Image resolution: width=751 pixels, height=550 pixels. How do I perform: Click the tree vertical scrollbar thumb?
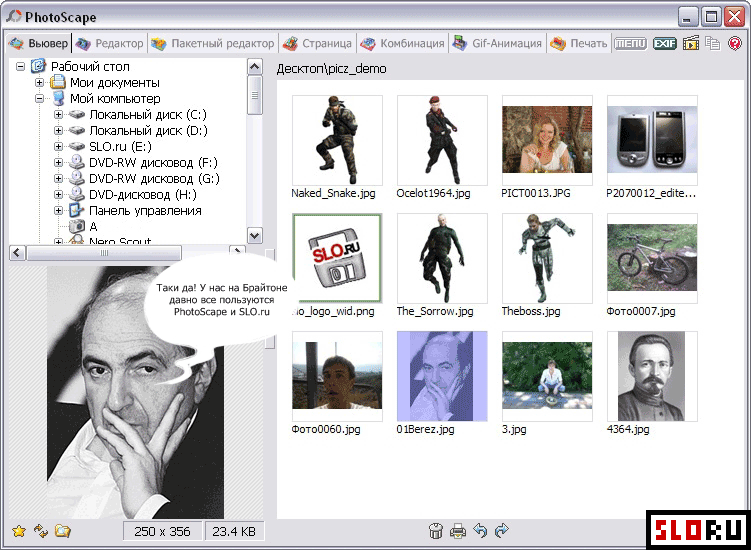255,95
